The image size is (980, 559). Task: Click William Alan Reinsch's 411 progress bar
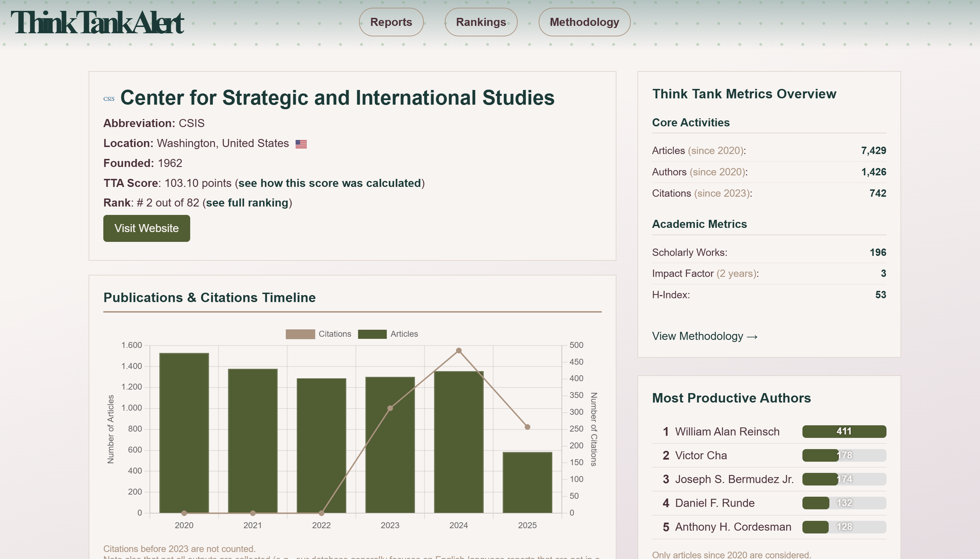pyautogui.click(x=844, y=432)
